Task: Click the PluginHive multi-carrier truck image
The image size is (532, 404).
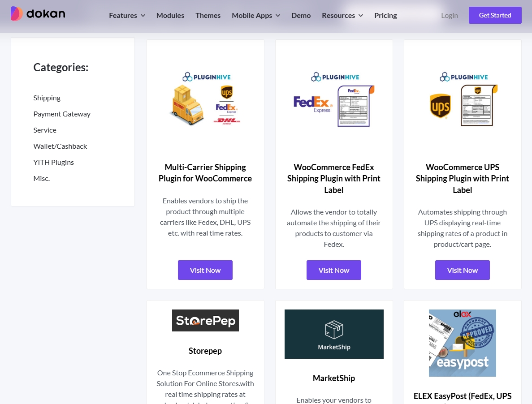Action: pos(186,105)
